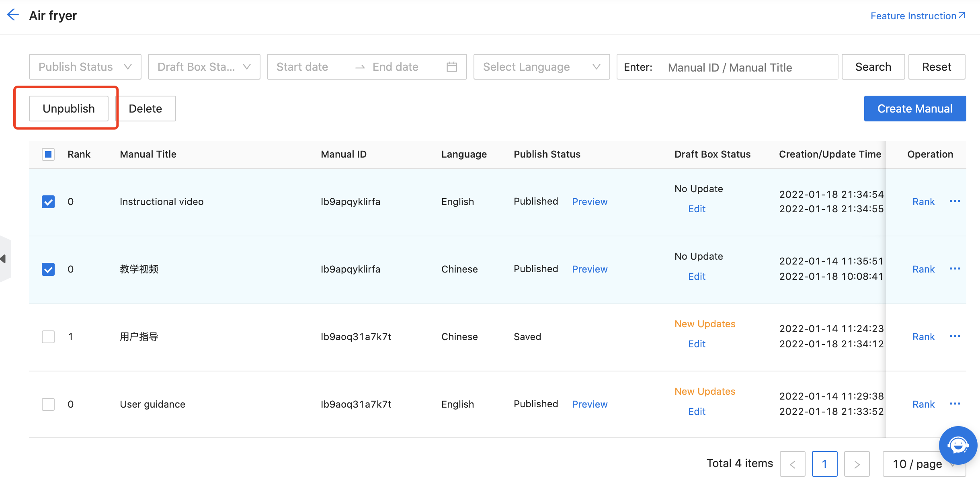980x484 pixels.
Task: Click the Creation/Update Time column header
Action: [x=830, y=154]
